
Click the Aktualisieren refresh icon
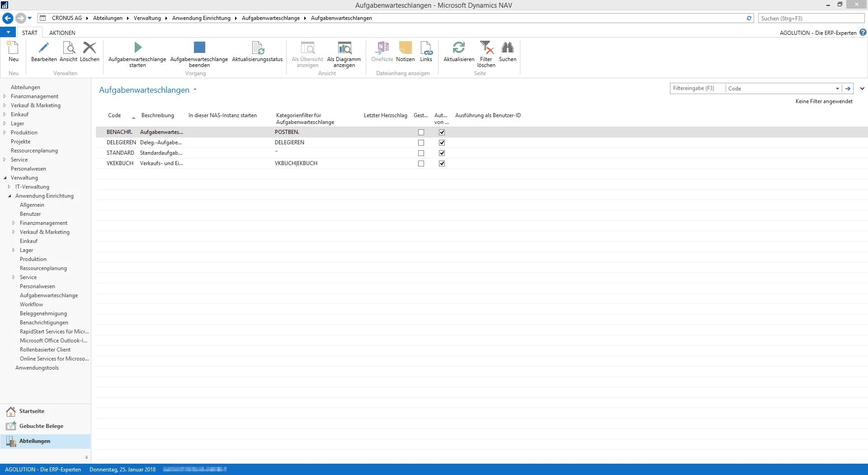(x=459, y=47)
